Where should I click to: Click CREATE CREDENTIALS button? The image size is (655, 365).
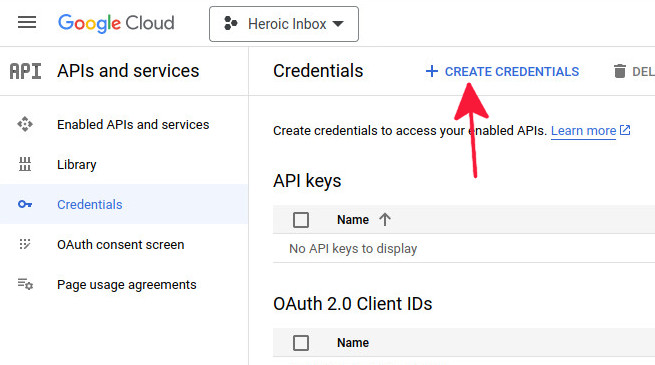[502, 71]
